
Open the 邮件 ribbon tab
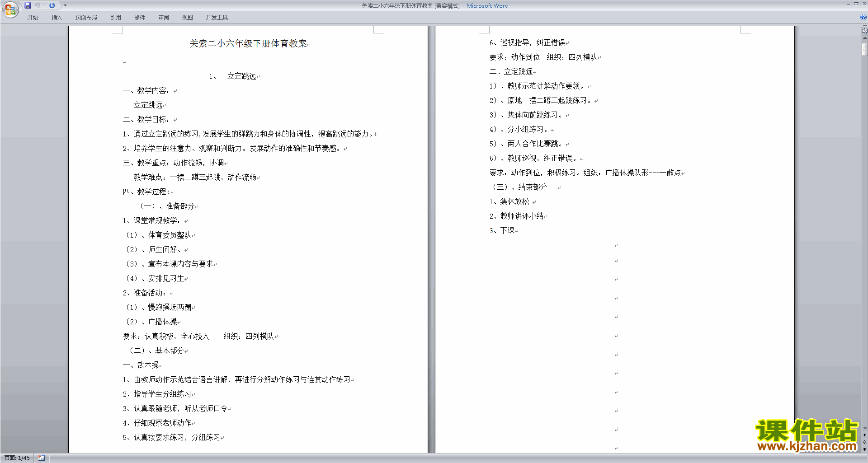pyautogui.click(x=140, y=18)
